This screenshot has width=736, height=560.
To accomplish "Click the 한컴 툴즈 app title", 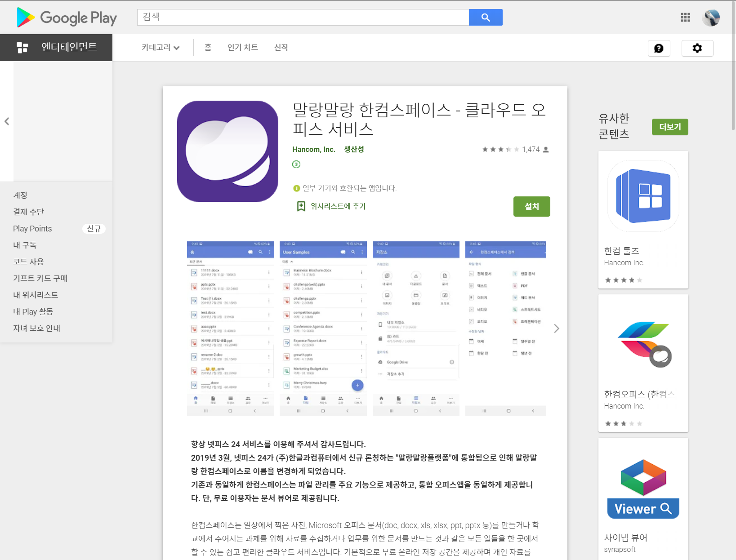I will 621,251.
